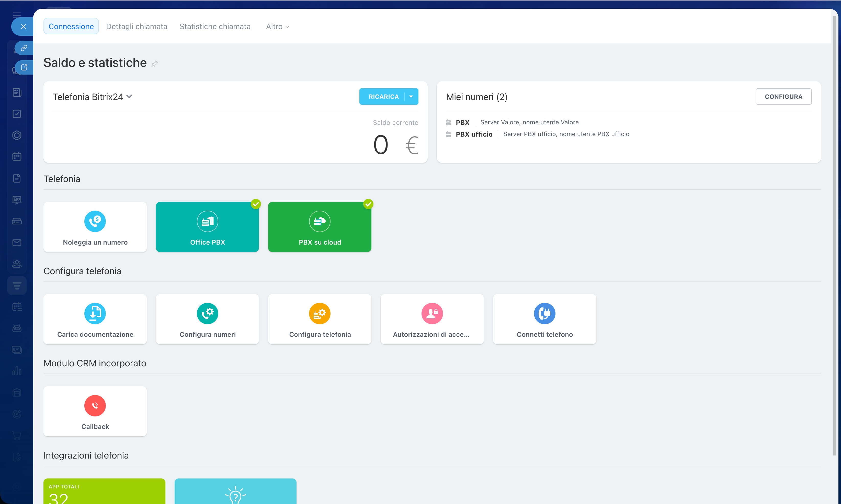
Task: Click green checkmark on PBX su cloud
Action: [368, 204]
